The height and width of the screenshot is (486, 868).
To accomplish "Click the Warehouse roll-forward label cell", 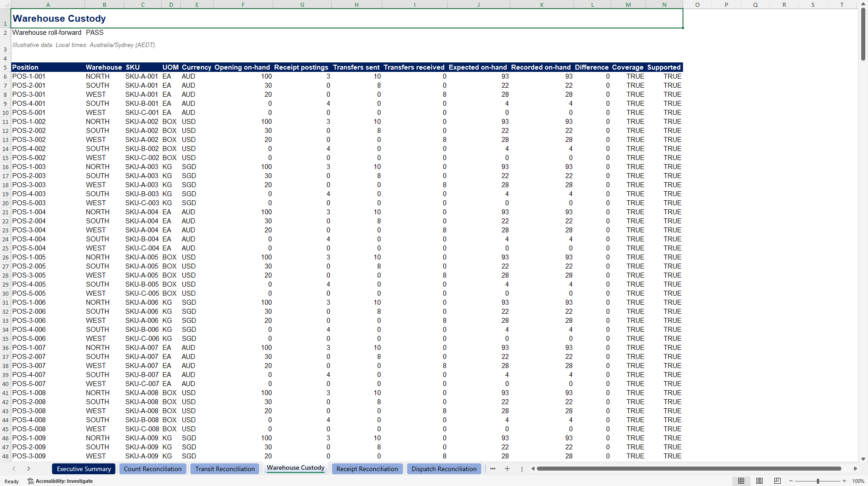I will (x=47, y=33).
